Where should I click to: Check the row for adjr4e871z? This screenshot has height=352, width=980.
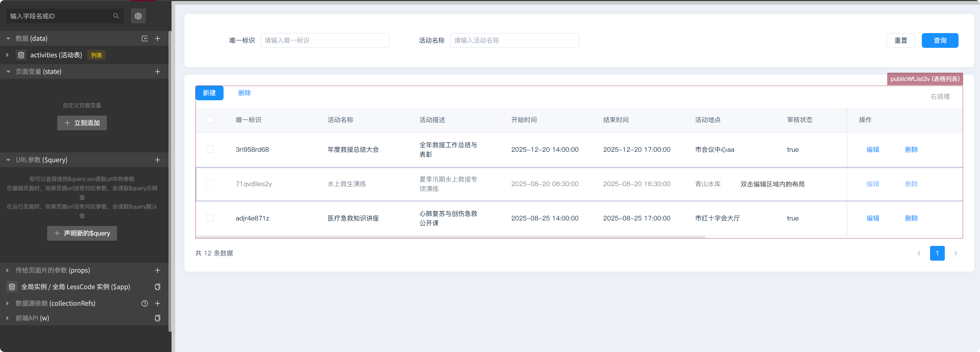[x=210, y=218]
